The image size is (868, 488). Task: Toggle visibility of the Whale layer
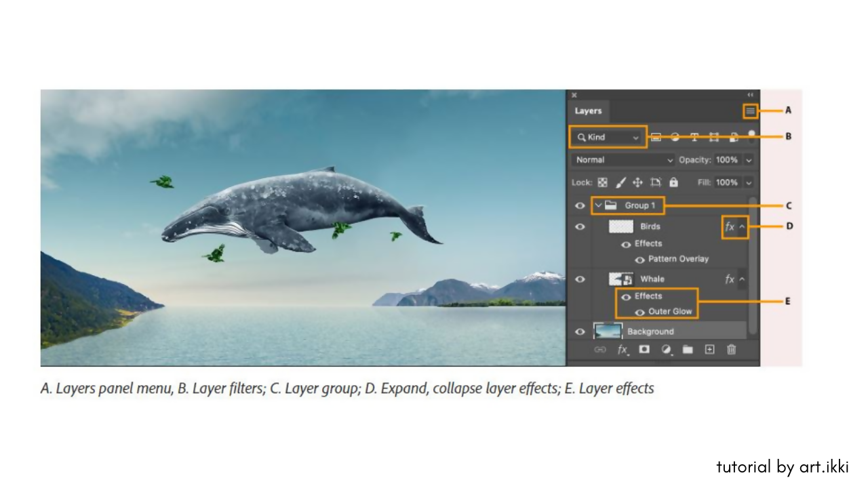pos(580,279)
